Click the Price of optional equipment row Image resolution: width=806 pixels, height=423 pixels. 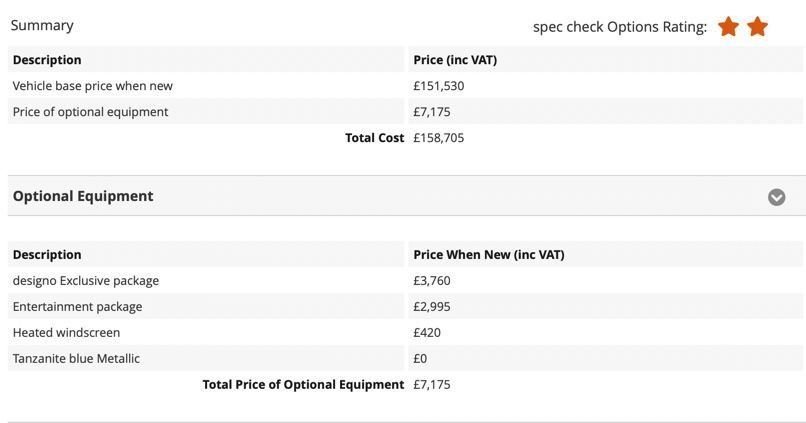click(90, 112)
